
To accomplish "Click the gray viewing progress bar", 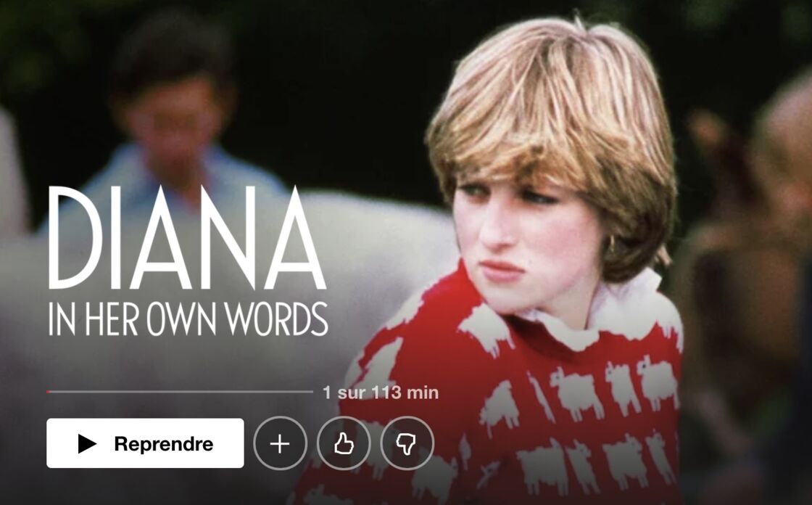I will click(181, 392).
